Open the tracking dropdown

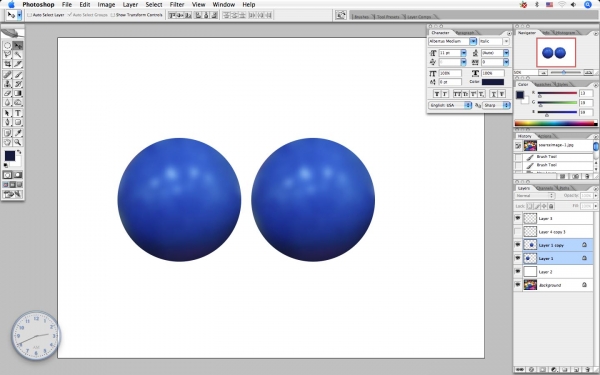click(x=506, y=62)
